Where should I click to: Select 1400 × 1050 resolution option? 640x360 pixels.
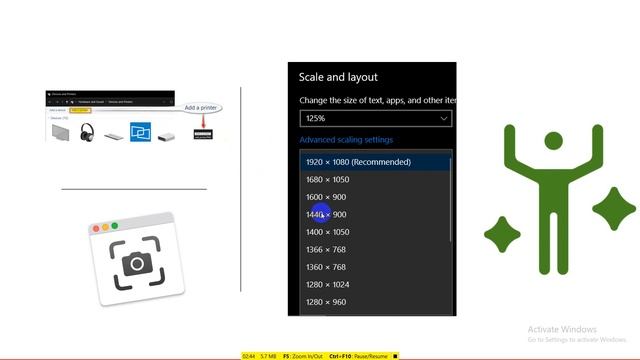pyautogui.click(x=376, y=232)
